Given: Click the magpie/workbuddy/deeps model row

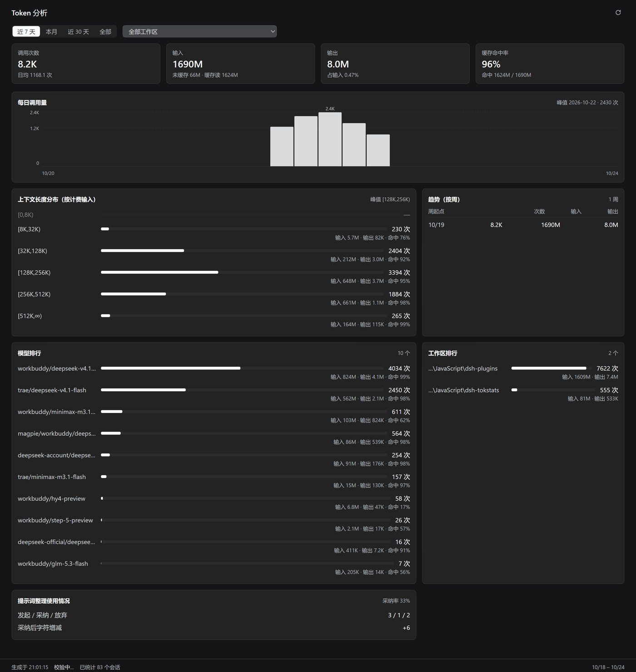Looking at the screenshot, I should [x=214, y=438].
